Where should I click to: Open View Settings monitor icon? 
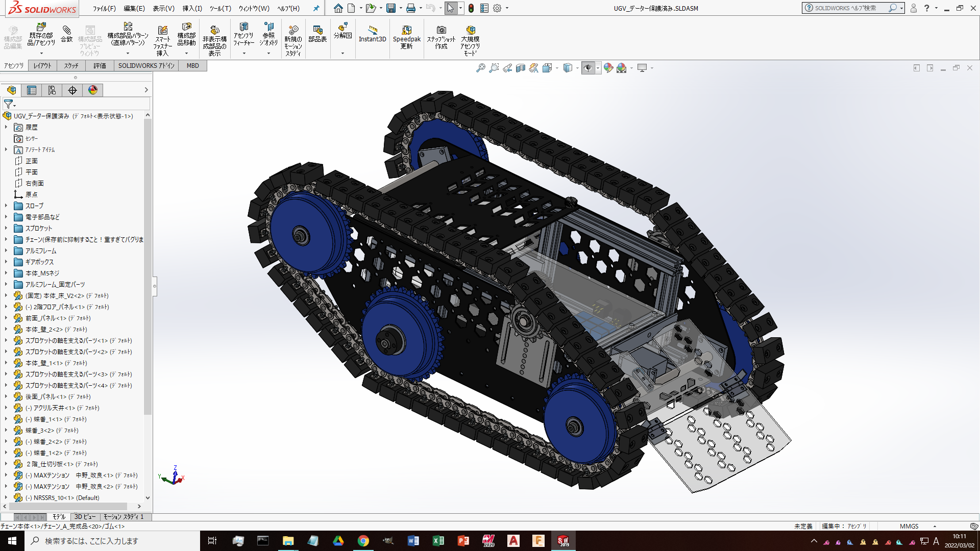(642, 68)
